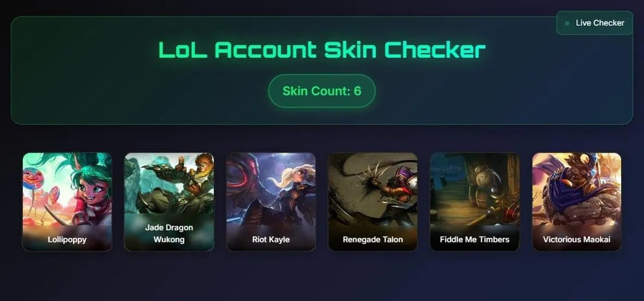View the Victorious Maokai skin artwork
Viewport: 644px width, 301px height.
[577, 201]
